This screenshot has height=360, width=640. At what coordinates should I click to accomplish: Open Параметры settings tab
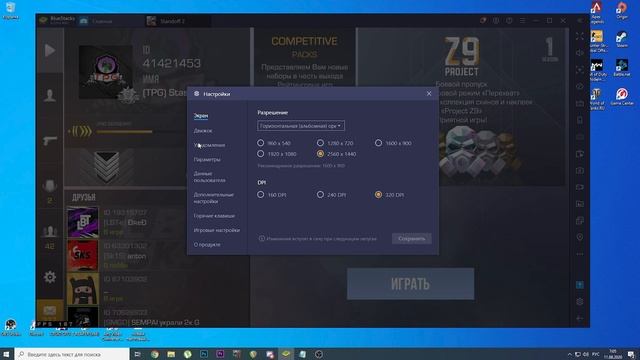207,160
